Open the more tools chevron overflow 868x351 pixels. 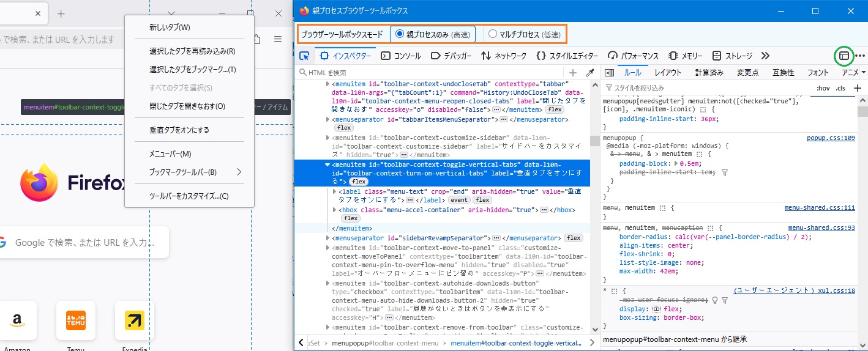click(x=765, y=56)
